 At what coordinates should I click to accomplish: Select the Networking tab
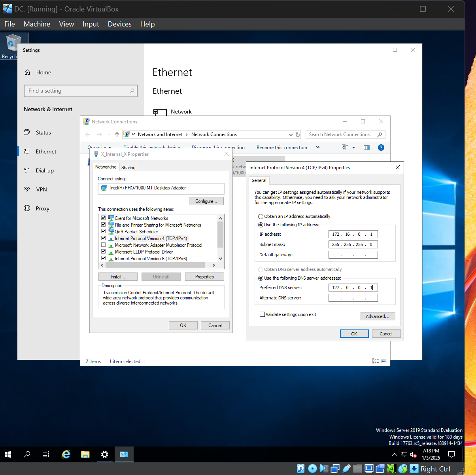point(106,167)
